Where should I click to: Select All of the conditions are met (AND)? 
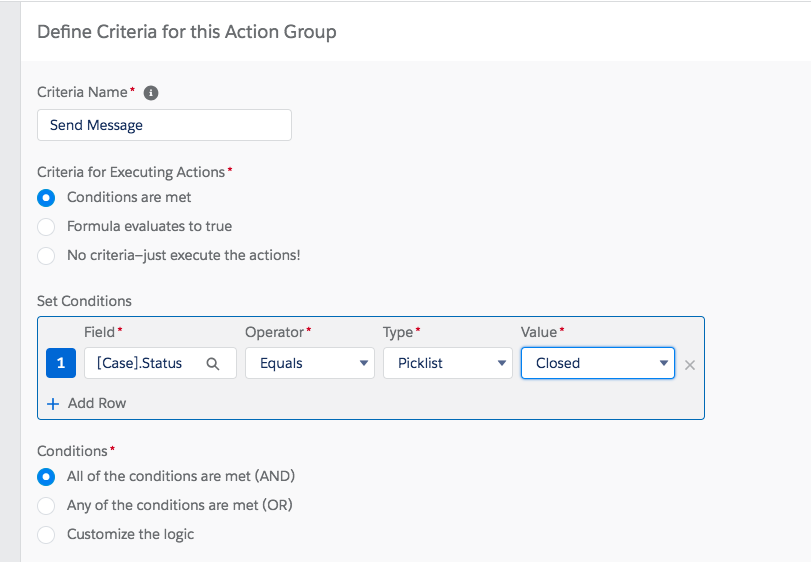click(x=46, y=477)
